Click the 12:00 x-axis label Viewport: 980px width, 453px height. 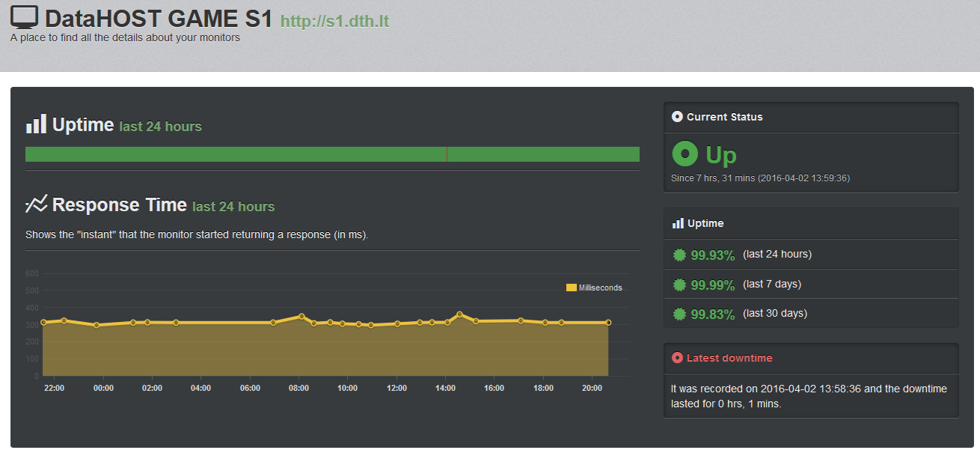[396, 388]
